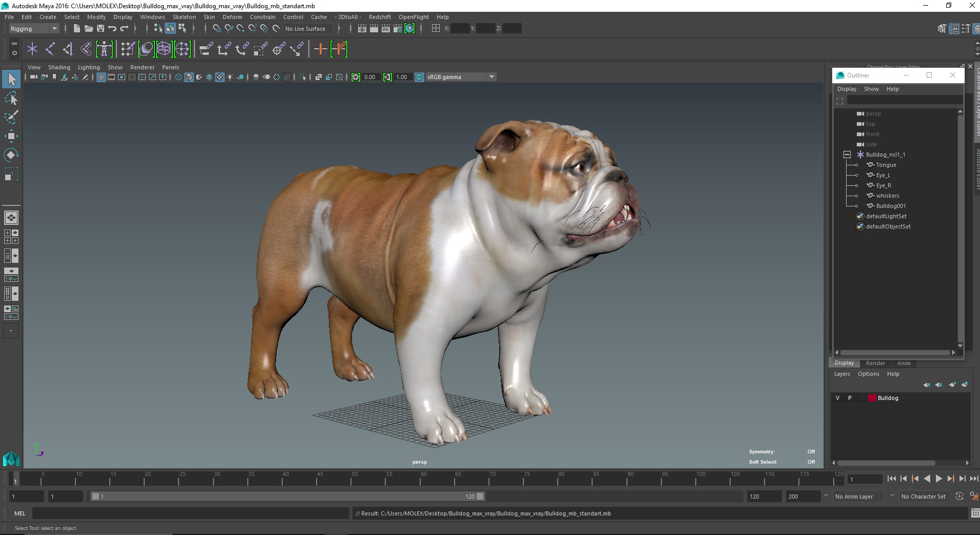Open Render Settings icon in status line
Screen dimensions: 980x535
click(x=398, y=29)
